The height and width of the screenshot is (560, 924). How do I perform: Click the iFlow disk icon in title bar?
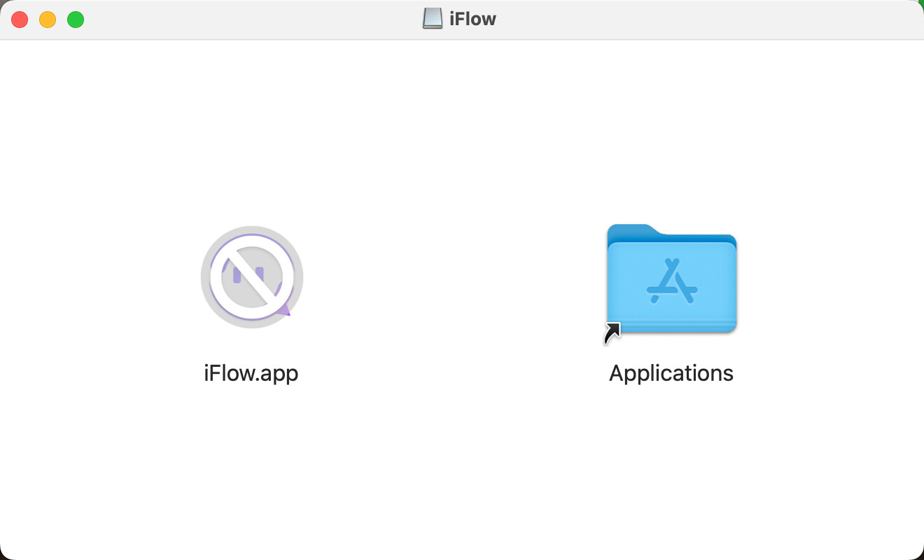click(433, 19)
